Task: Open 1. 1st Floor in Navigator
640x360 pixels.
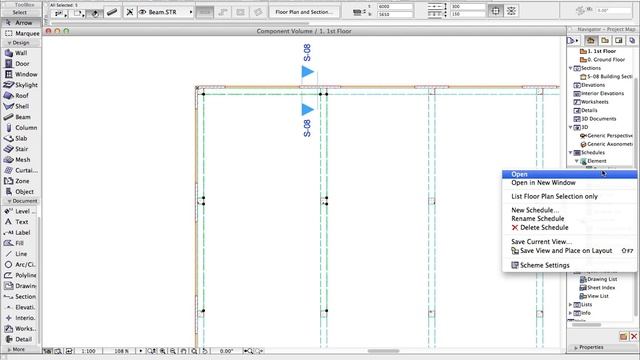Action: (x=598, y=51)
